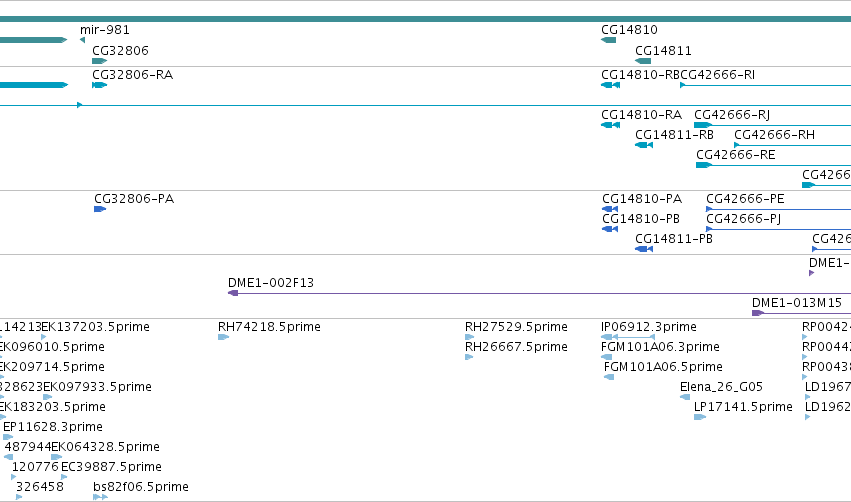Select the CG14810 gene label
This screenshot has height=502, width=851.
pyautogui.click(x=629, y=30)
